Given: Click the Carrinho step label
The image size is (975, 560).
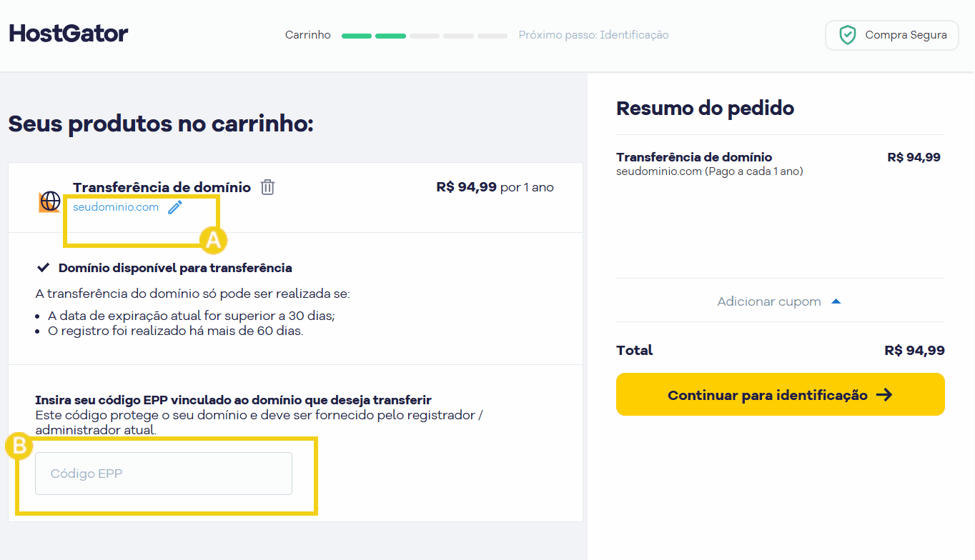Looking at the screenshot, I should coord(308,35).
